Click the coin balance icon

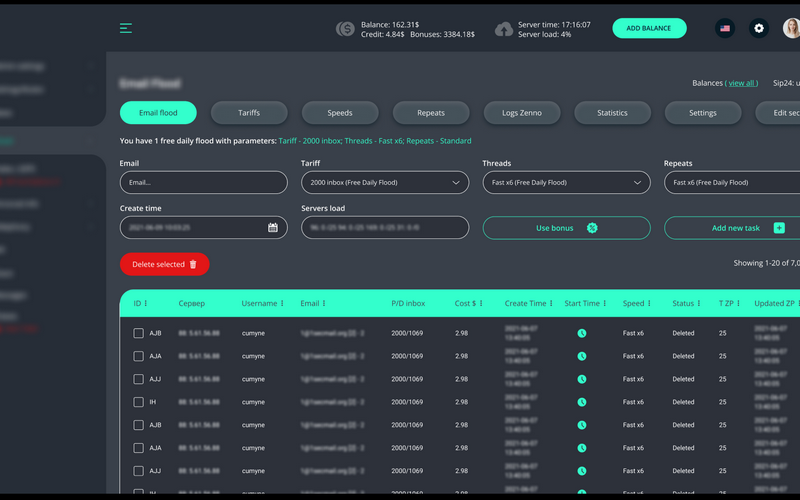click(345, 29)
